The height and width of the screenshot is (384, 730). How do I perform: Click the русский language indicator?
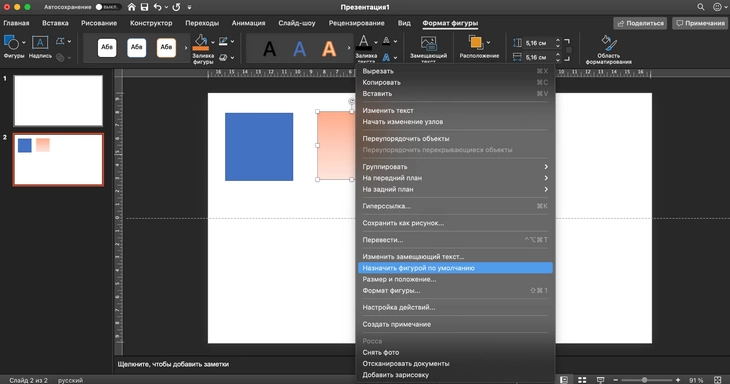(70, 380)
